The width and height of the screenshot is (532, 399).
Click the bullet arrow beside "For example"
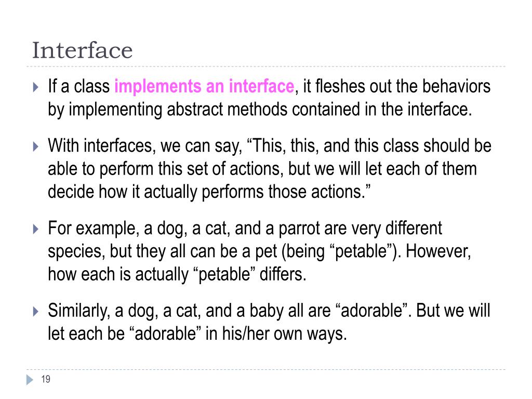[x=36, y=229]
